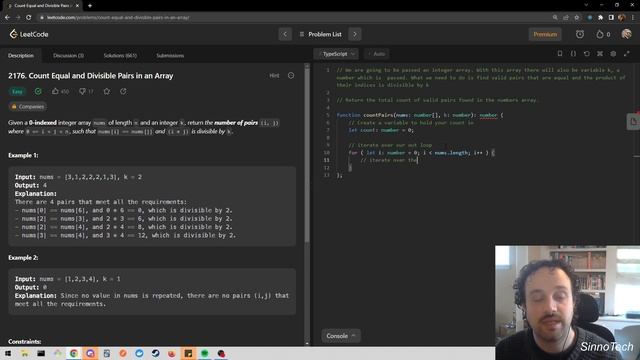
Task: Switch to the Solutions tab
Action: pyautogui.click(x=120, y=56)
